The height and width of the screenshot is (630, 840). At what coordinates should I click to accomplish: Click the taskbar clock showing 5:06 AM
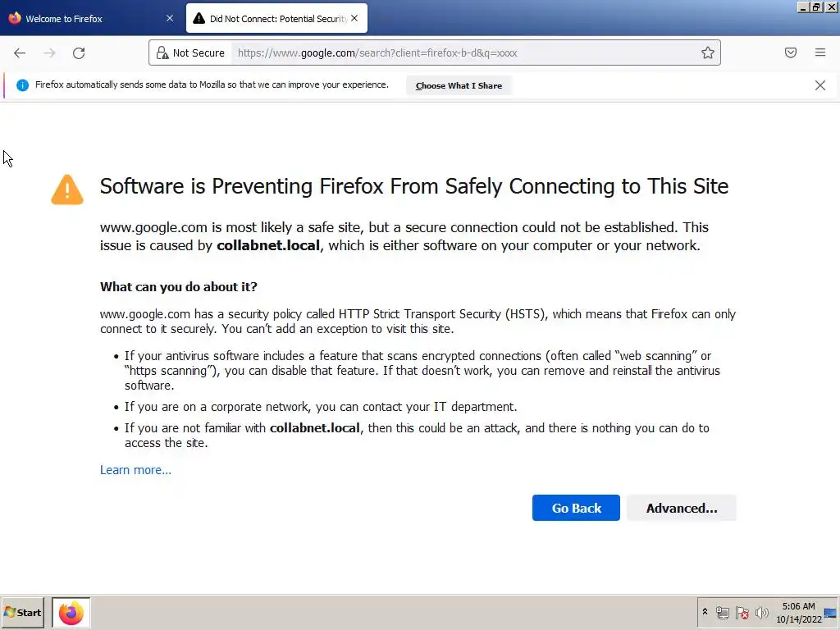[x=798, y=612]
